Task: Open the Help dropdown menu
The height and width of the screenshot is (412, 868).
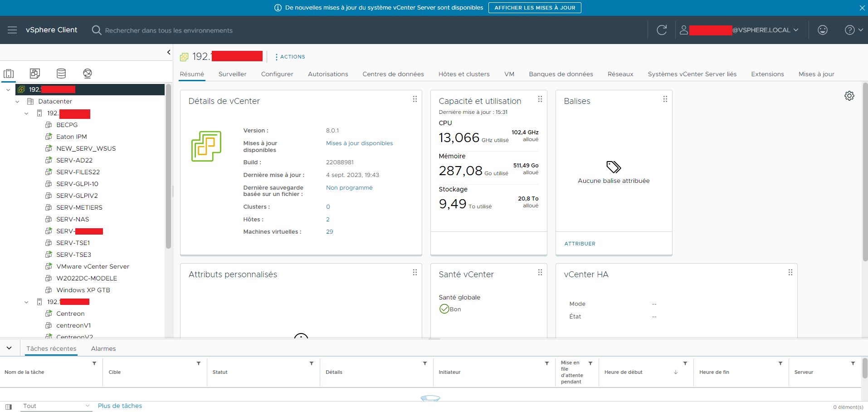Action: [853, 30]
